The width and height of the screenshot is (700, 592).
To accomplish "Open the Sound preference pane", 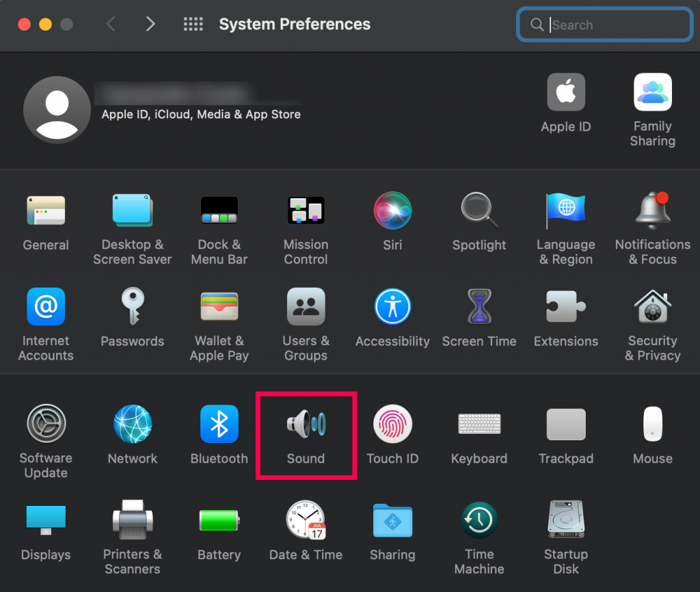I will (x=306, y=435).
